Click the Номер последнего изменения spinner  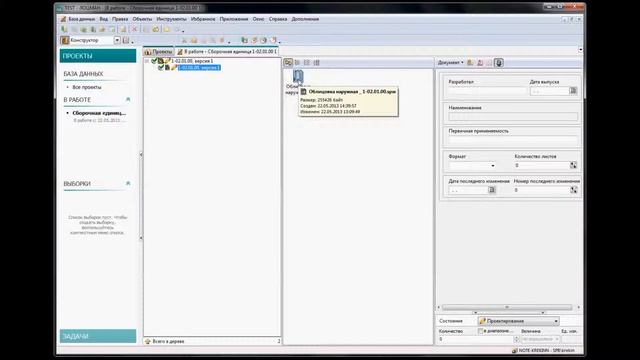(573, 190)
